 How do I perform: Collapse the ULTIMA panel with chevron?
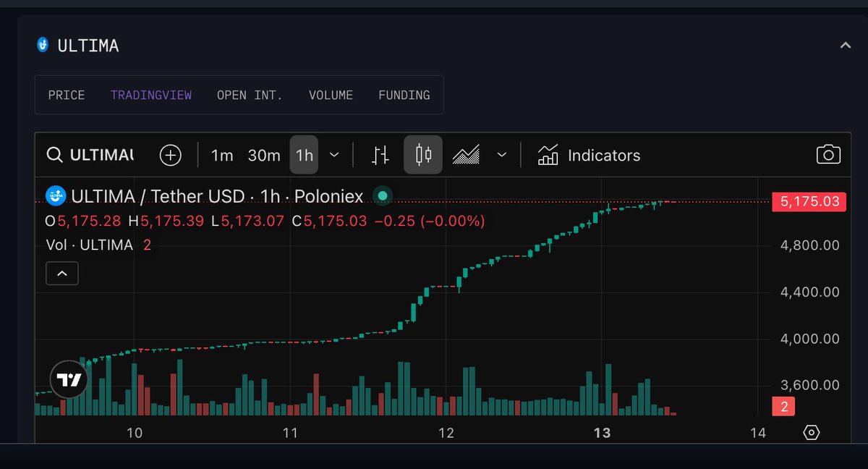coord(845,46)
